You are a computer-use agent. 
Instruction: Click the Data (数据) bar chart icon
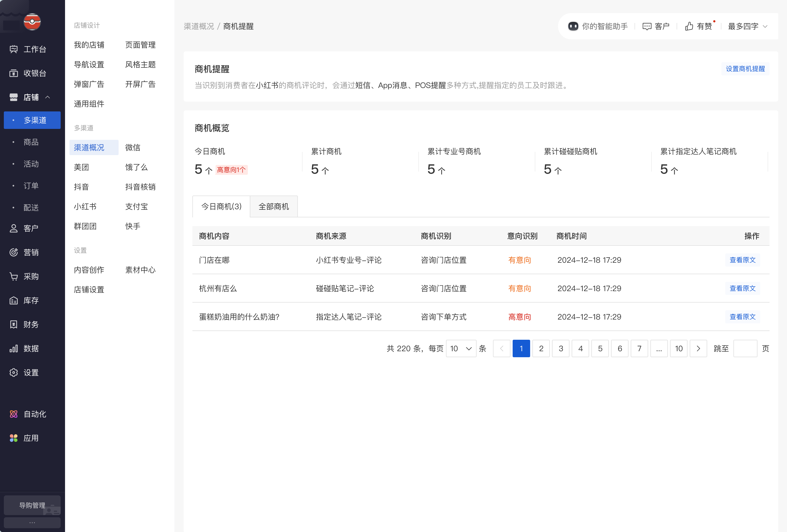(14, 348)
